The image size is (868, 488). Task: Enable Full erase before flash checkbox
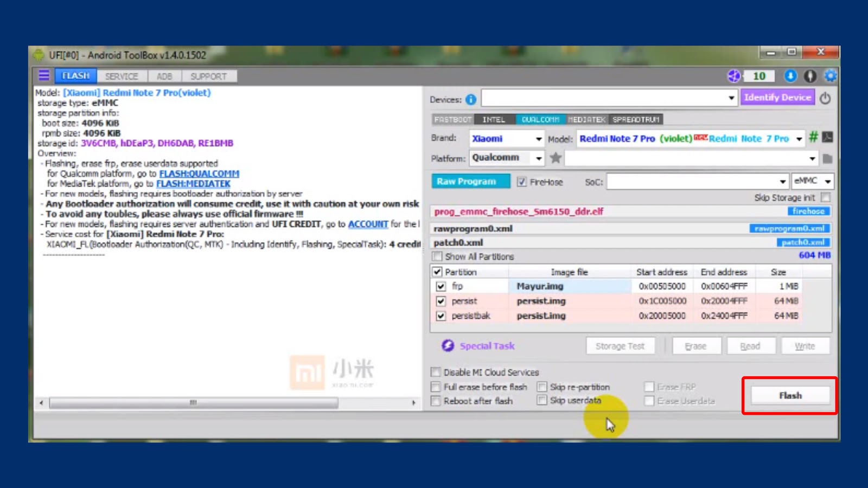[436, 387]
